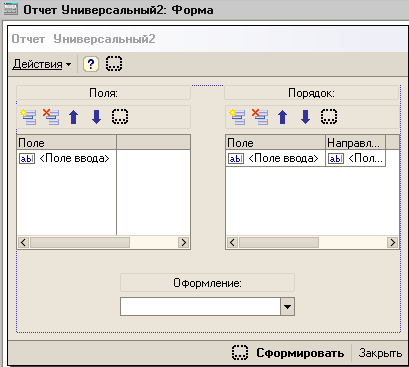Click dashed placeholder icon in Поля toolbar
Image resolution: width=409 pixels, height=367 pixels.
point(120,117)
